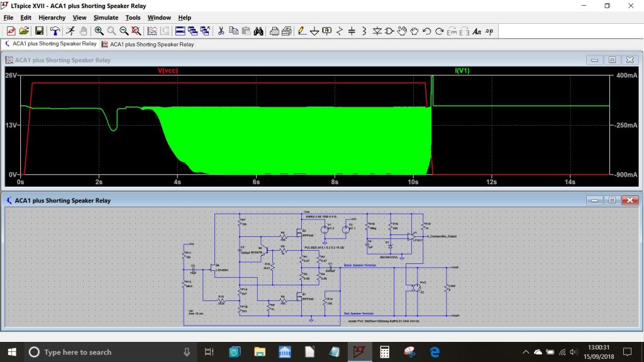The width and height of the screenshot is (644, 362).
Task: Click the 400mA right axis label
Action: [627, 75]
